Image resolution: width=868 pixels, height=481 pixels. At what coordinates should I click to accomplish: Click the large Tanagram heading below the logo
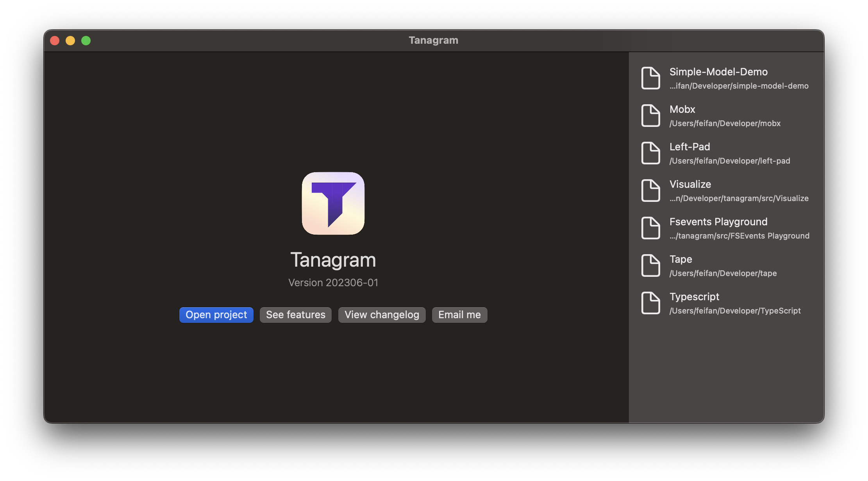333,260
